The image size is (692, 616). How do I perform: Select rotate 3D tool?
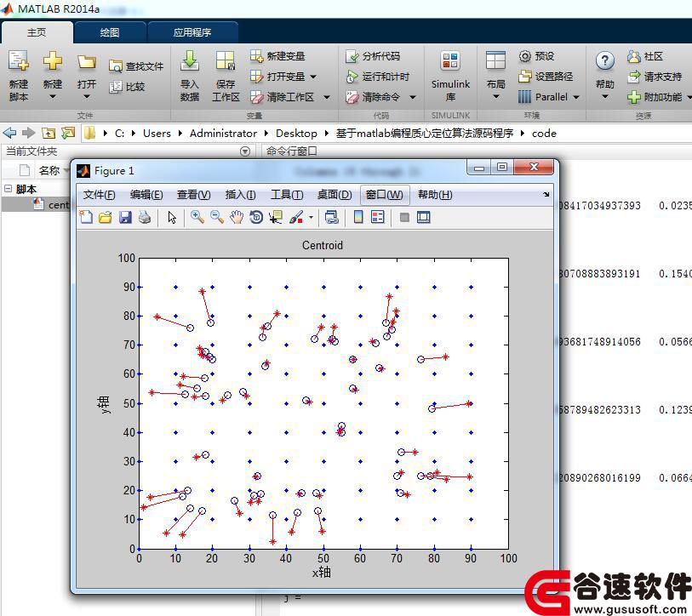(256, 217)
